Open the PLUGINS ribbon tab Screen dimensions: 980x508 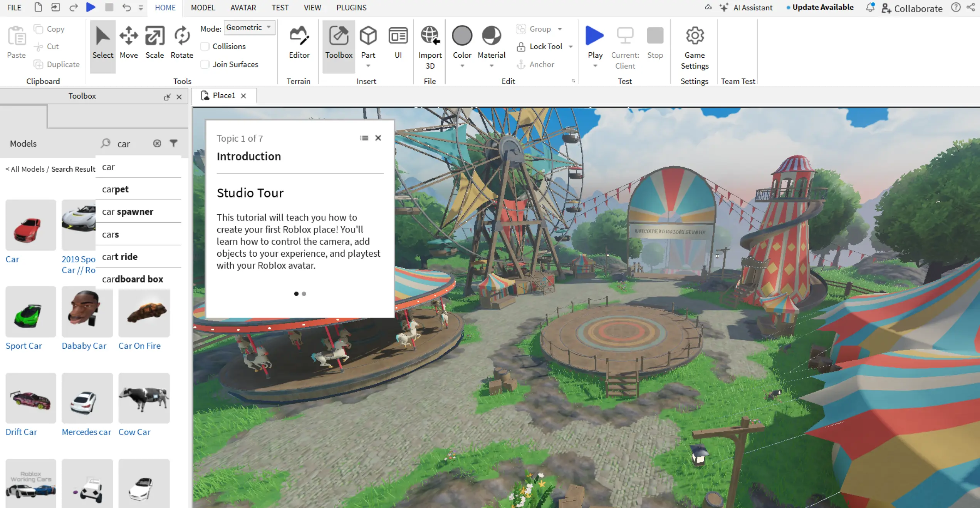(351, 8)
